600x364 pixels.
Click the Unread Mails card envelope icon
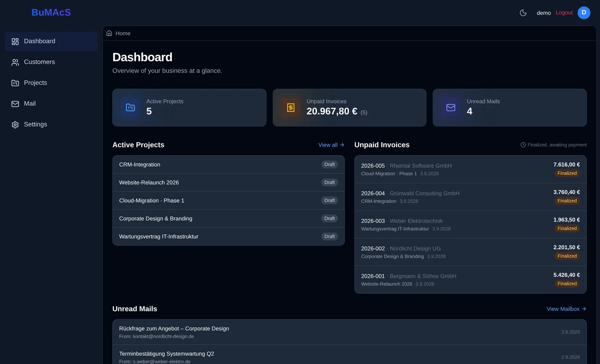451,108
